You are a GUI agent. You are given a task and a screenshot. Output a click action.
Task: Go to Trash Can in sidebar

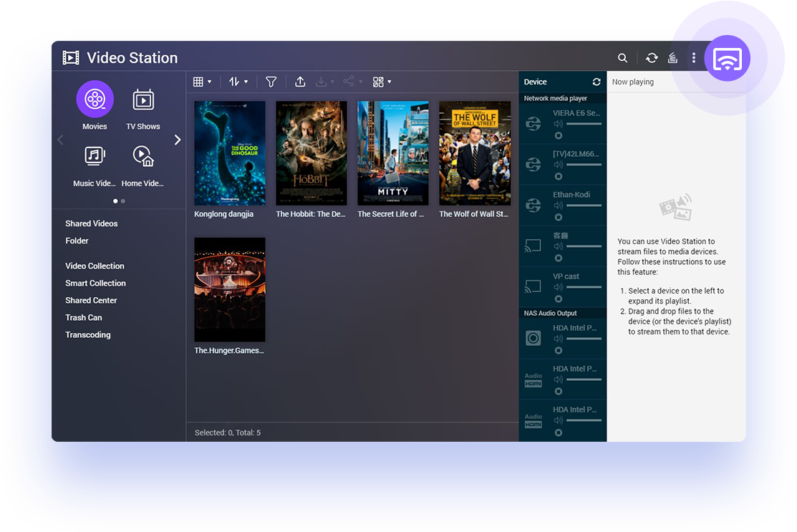(x=84, y=317)
